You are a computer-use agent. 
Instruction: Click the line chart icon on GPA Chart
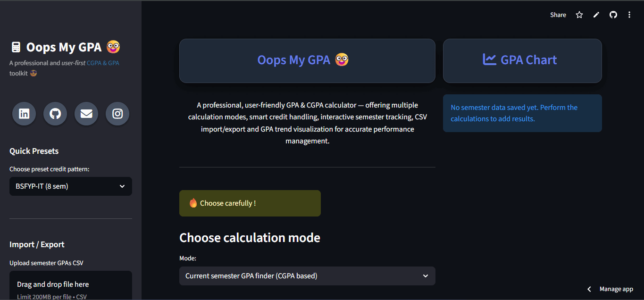point(491,60)
